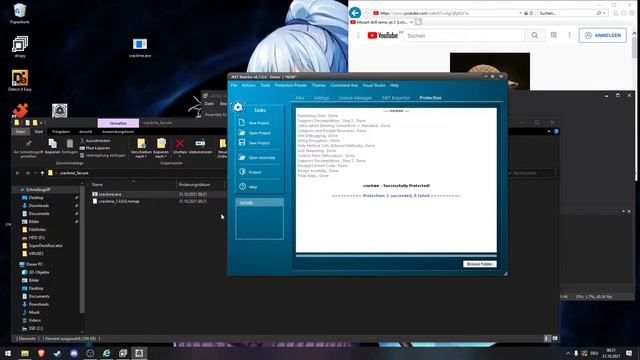
Task: Select the Detect It Easy desktop icon
Action: pos(20,80)
